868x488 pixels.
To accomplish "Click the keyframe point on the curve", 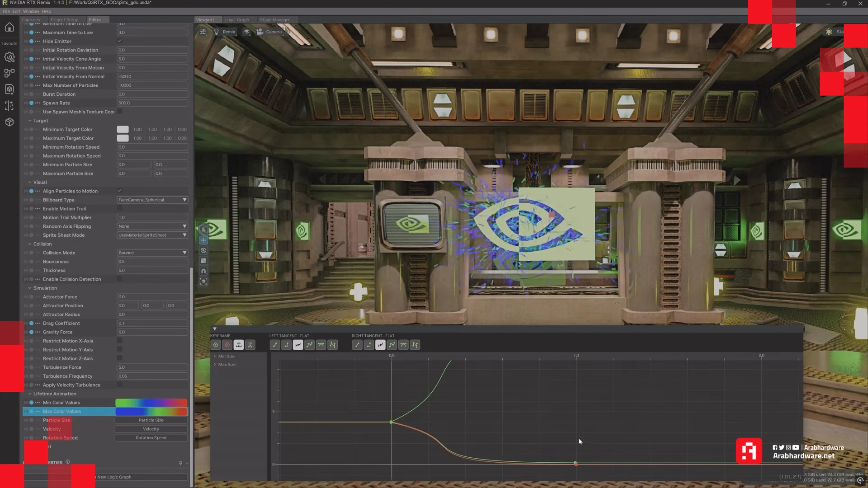I will pyautogui.click(x=391, y=422).
